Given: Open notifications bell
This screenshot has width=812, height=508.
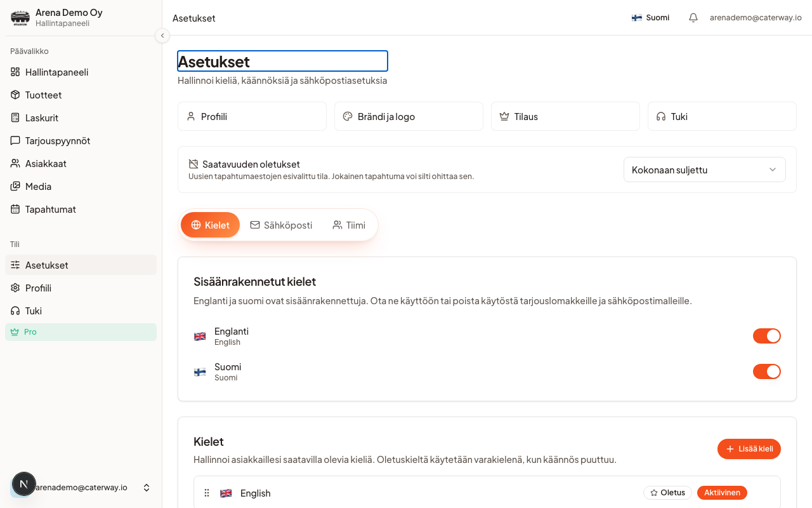Looking at the screenshot, I should (693, 18).
